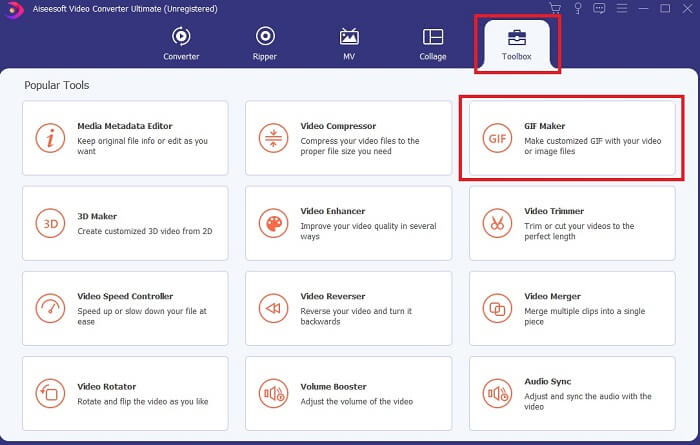This screenshot has width=700, height=445.
Task: Open the MV tab
Action: point(349,44)
